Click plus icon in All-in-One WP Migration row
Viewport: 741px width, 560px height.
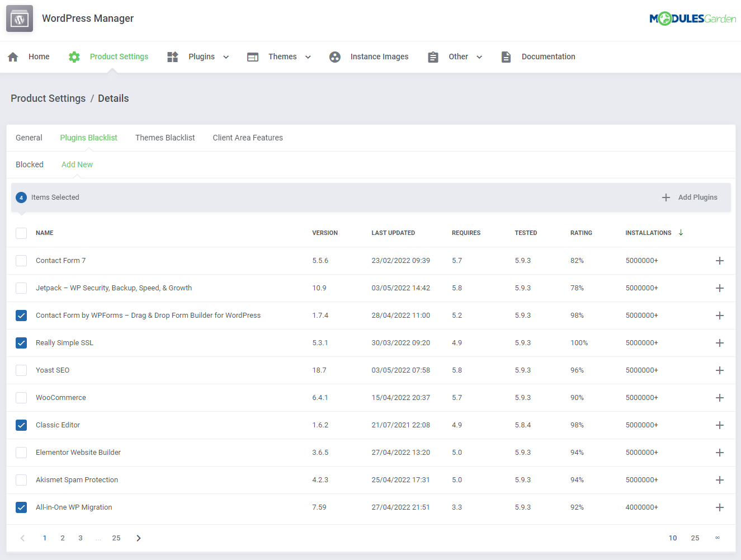tap(720, 507)
